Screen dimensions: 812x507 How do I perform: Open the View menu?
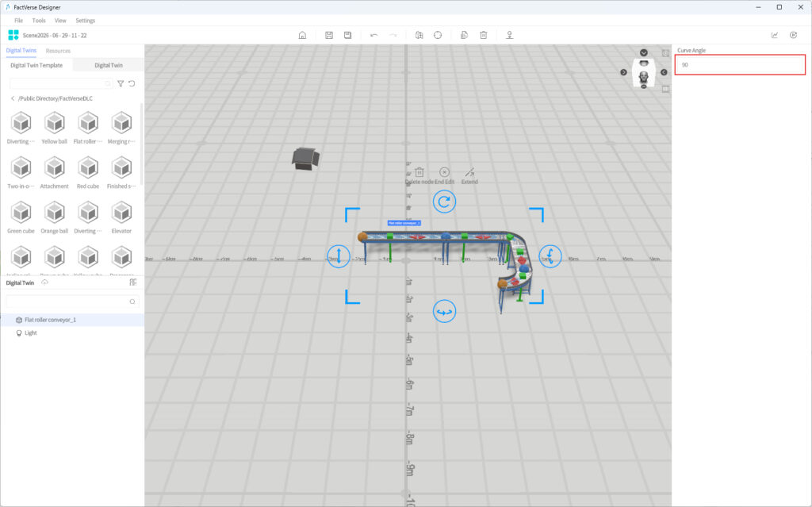(x=60, y=21)
